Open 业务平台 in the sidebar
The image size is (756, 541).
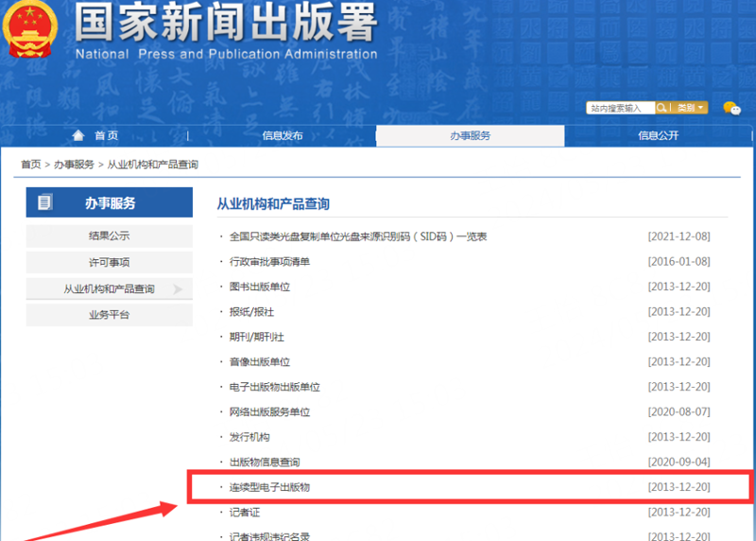coord(110,315)
